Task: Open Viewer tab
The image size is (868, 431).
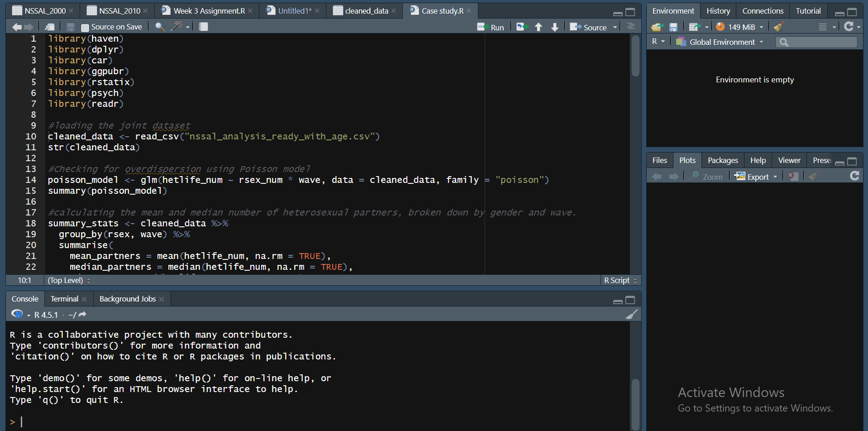Action: click(x=789, y=160)
